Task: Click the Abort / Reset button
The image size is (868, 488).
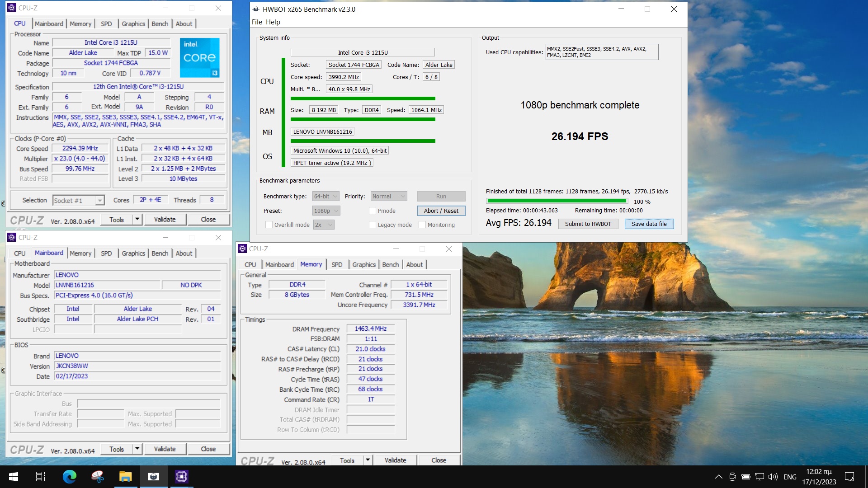Action: [441, 211]
